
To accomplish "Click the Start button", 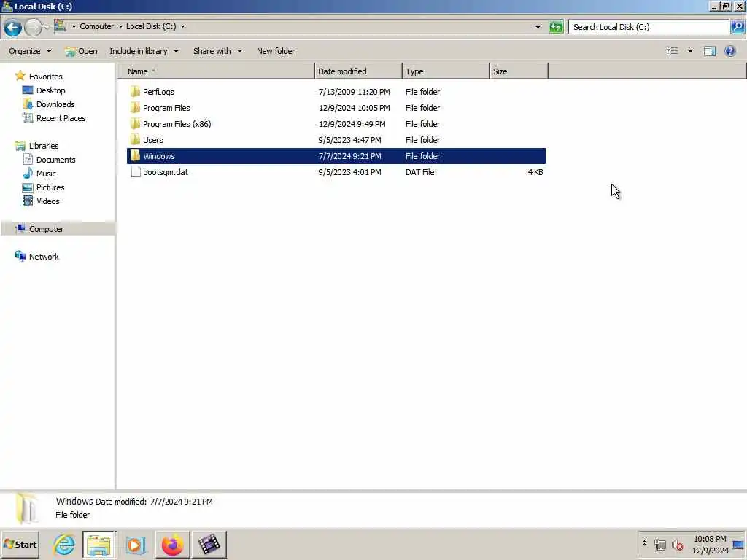I will click(20, 544).
